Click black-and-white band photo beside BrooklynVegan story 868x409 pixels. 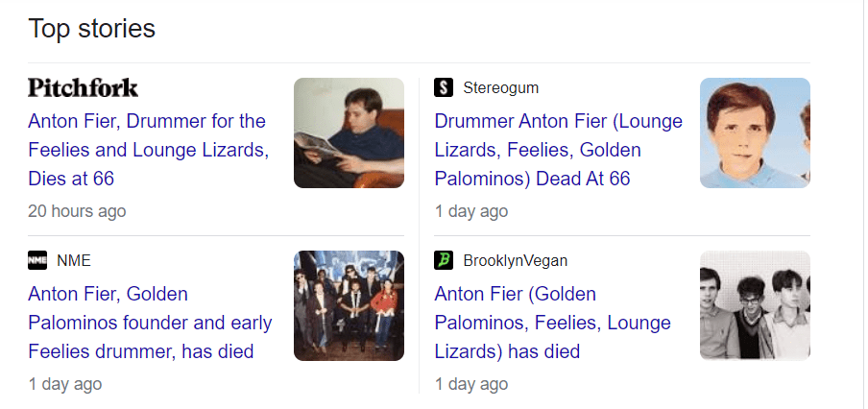tap(755, 305)
